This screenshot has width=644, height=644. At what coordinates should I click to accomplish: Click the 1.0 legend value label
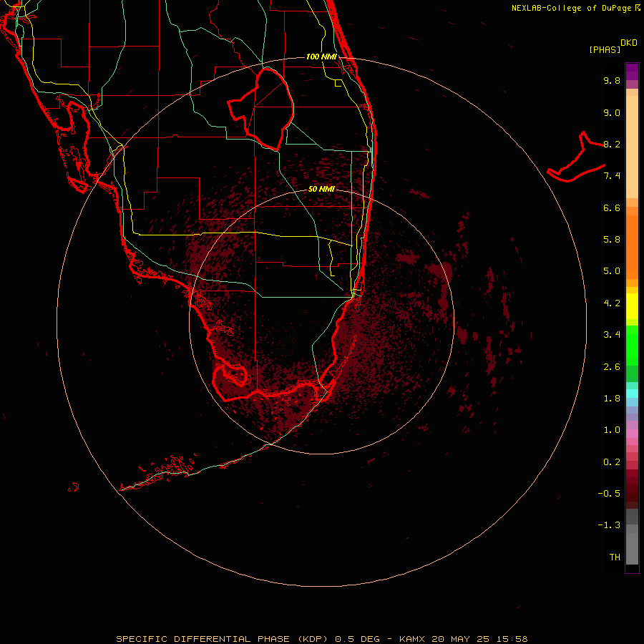point(612,430)
